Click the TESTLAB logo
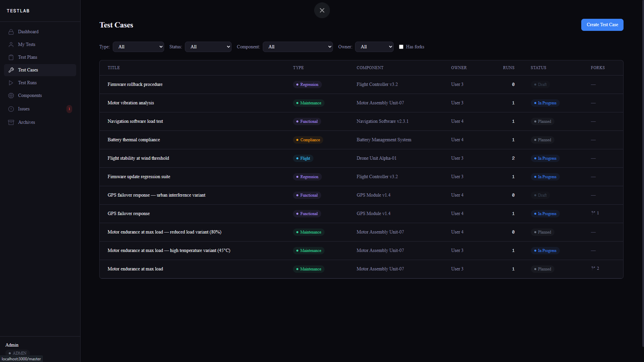This screenshot has width=644, height=362. 18,10
